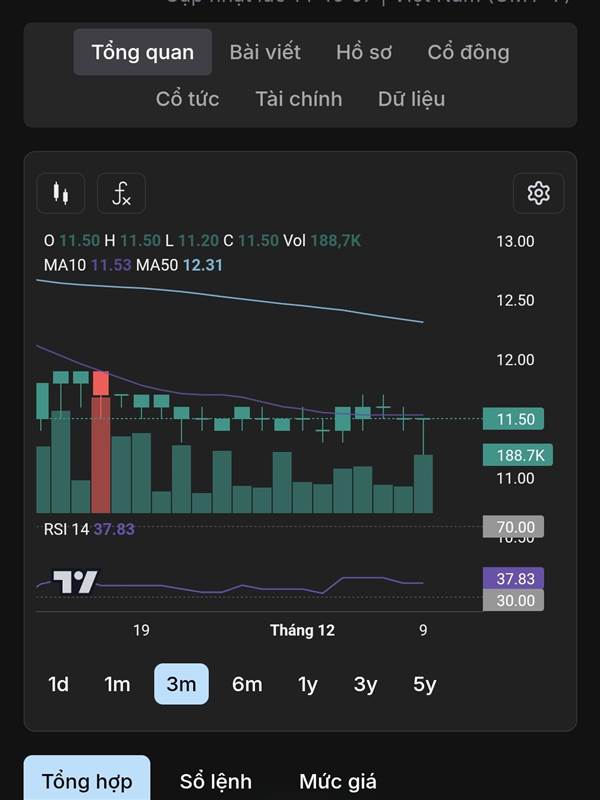View the Tài chính tab
This screenshot has width=600, height=800.
pos(298,98)
